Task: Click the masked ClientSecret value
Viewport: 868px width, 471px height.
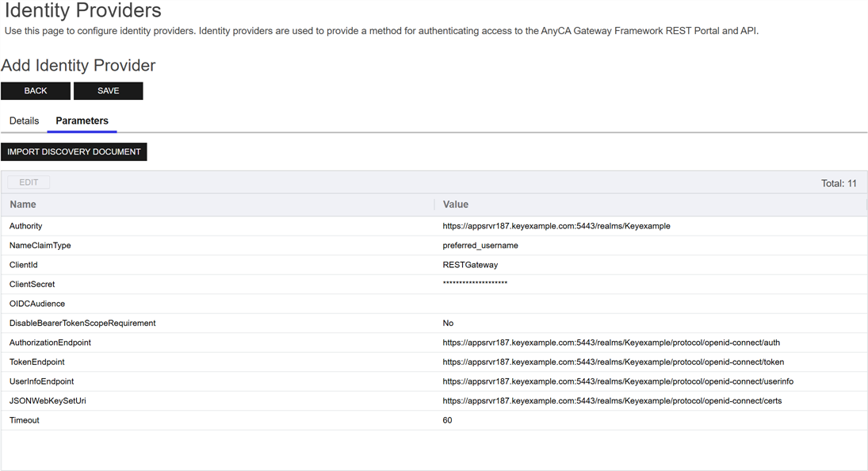Action: (x=475, y=284)
